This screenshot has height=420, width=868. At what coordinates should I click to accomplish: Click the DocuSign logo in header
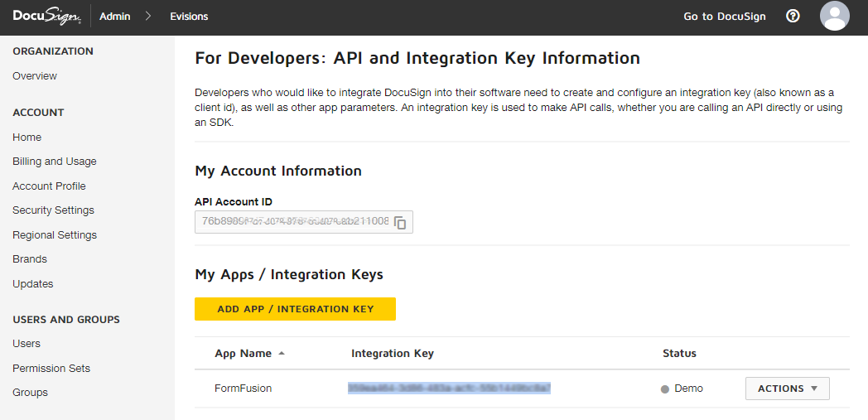pyautogui.click(x=46, y=17)
